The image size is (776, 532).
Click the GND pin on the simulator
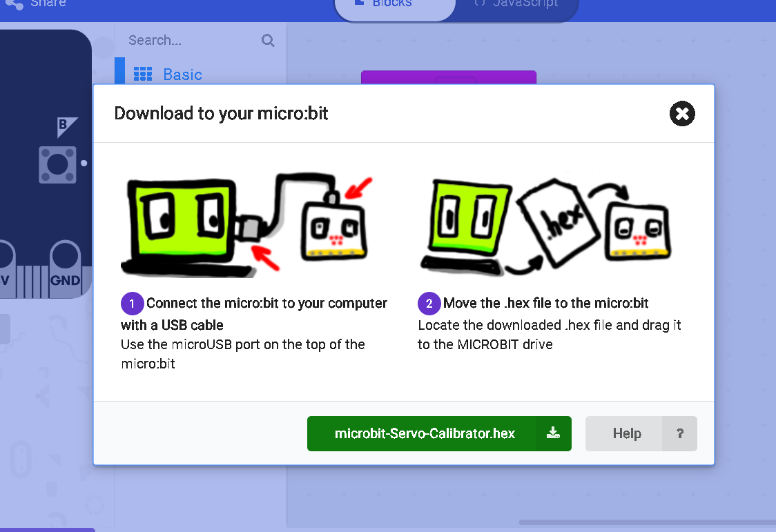pyautogui.click(x=65, y=268)
